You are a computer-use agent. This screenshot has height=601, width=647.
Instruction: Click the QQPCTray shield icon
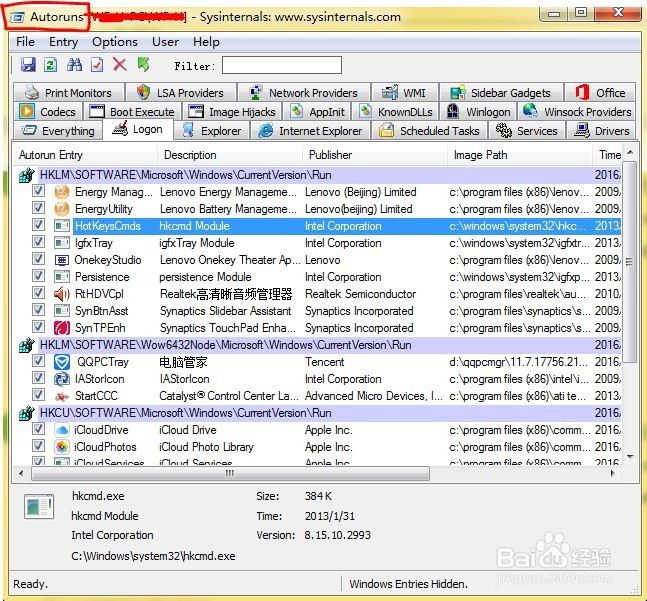pyautogui.click(x=62, y=362)
